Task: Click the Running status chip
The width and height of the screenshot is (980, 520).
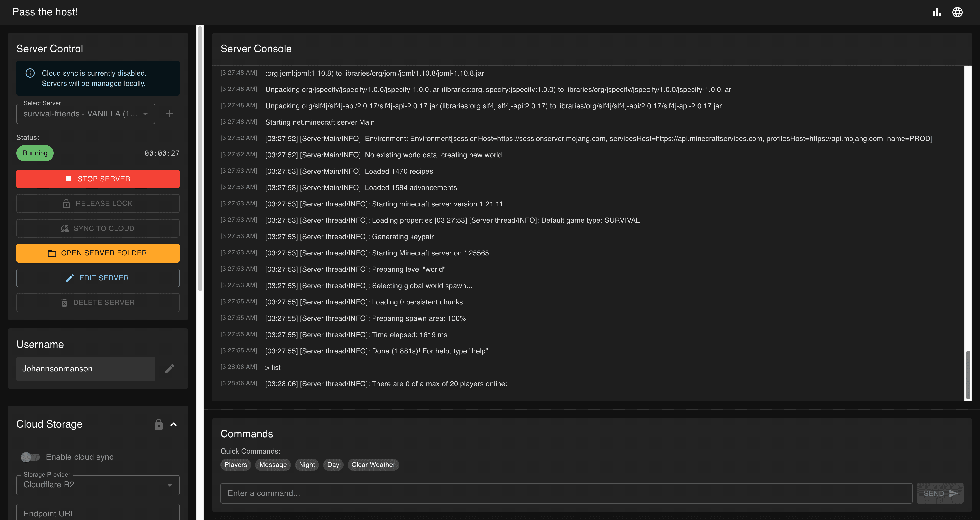Action: click(x=35, y=153)
